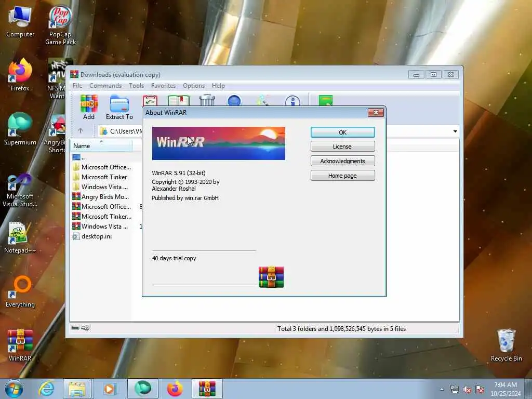Show hidden tray icons arrow

click(442, 390)
